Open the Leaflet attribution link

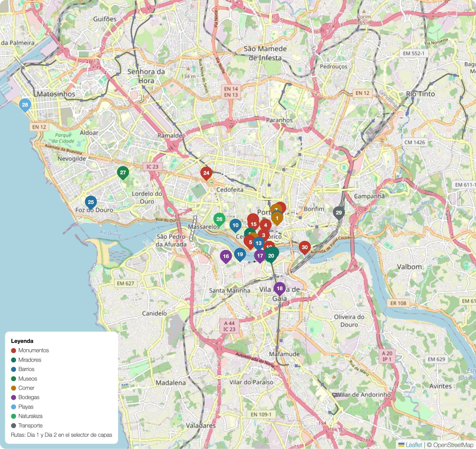click(x=414, y=445)
